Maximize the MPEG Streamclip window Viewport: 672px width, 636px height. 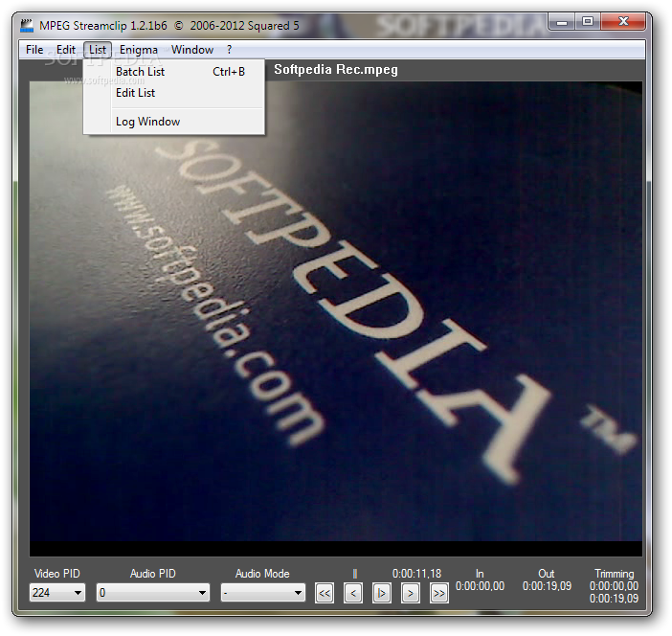pyautogui.click(x=588, y=22)
